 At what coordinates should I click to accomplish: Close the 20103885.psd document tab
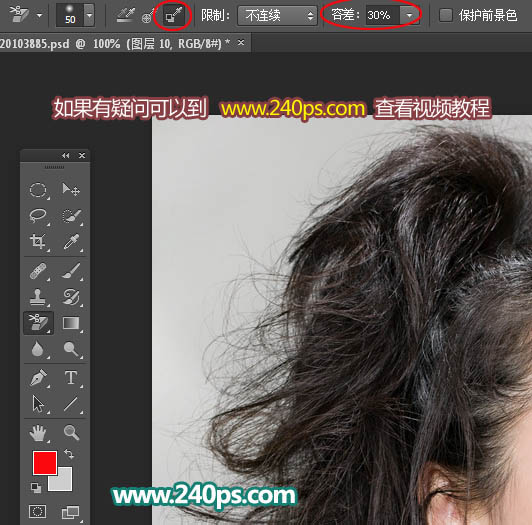[241, 43]
